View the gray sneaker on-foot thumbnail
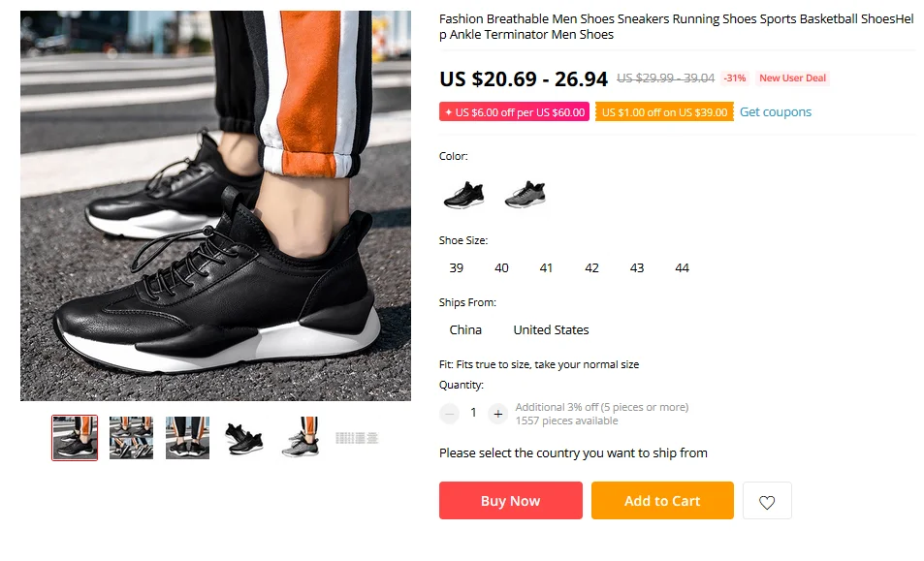This screenshot has width=924, height=561. 301,438
